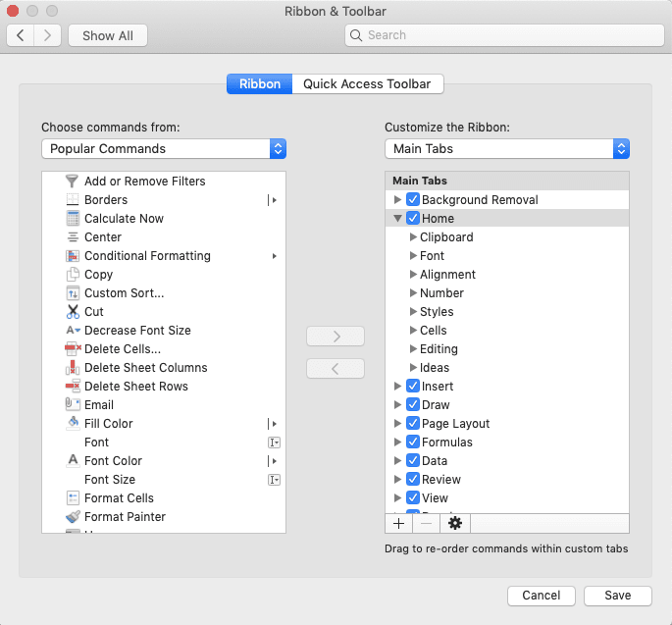Click the Copy command icon

pos(73,275)
